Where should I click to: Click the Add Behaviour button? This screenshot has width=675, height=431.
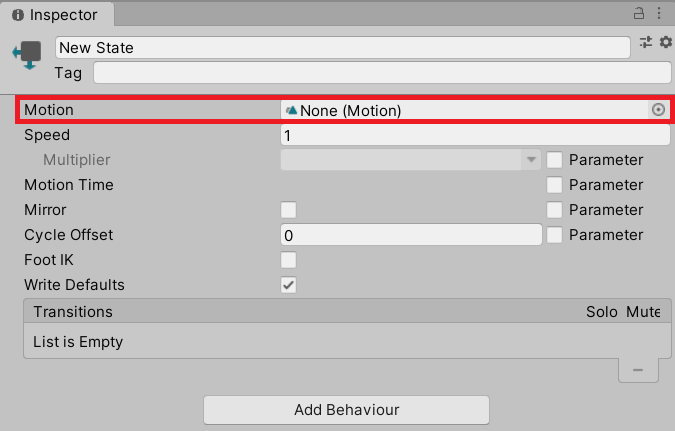tap(346, 410)
